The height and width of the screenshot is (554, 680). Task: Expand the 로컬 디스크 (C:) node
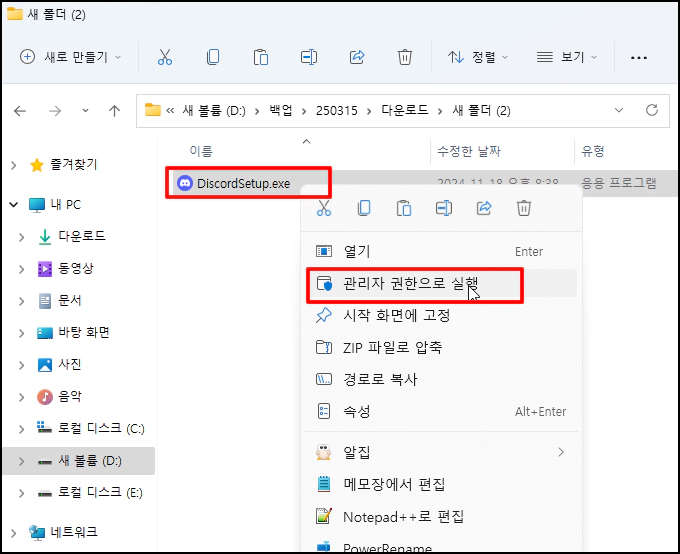21,429
